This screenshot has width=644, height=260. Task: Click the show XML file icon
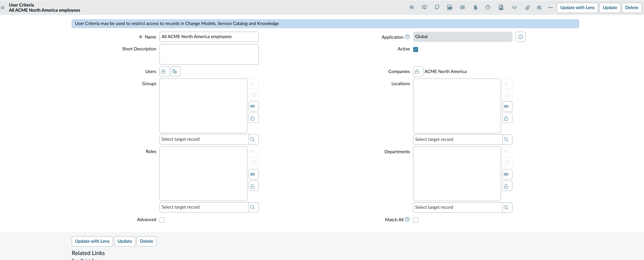[x=449, y=8]
